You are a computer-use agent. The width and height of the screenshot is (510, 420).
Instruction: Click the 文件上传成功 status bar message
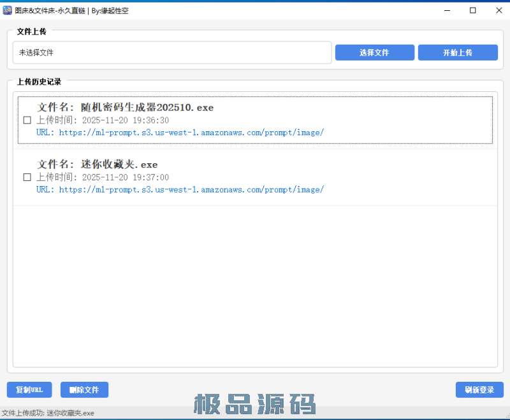tap(48, 413)
